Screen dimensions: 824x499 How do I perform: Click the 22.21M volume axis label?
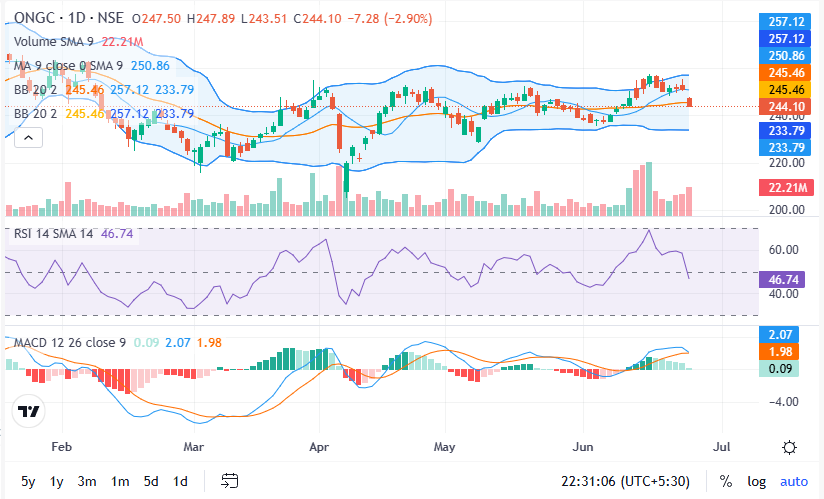pyautogui.click(x=786, y=188)
